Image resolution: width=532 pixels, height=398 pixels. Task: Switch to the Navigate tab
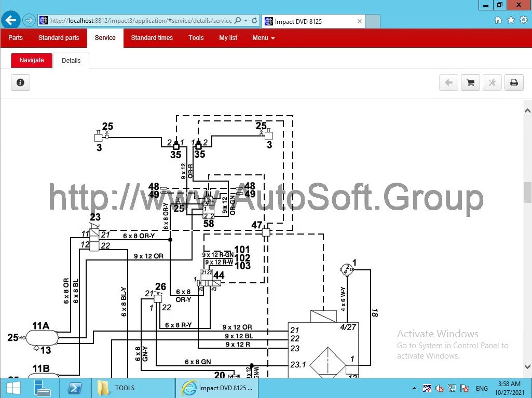coord(31,60)
